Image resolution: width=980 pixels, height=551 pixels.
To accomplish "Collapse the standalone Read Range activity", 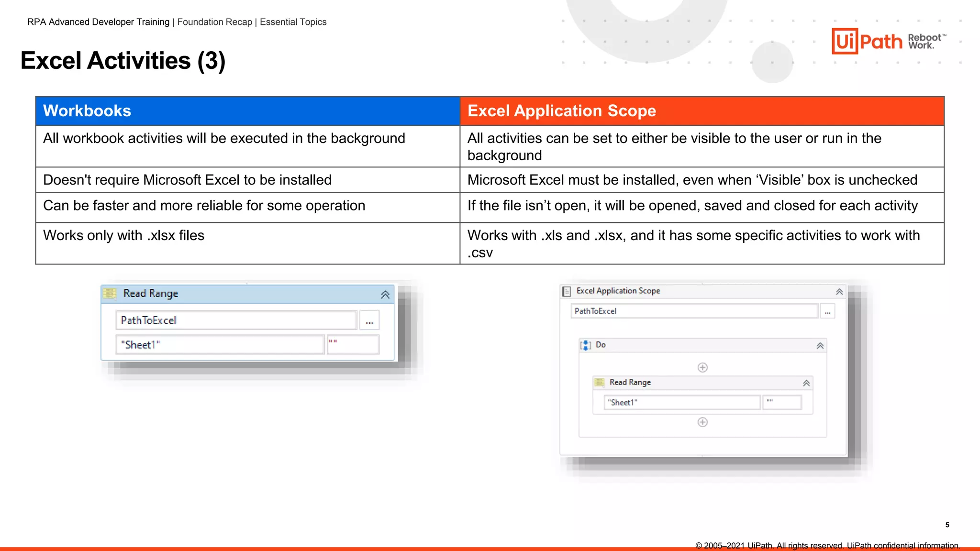I will 385,294.
